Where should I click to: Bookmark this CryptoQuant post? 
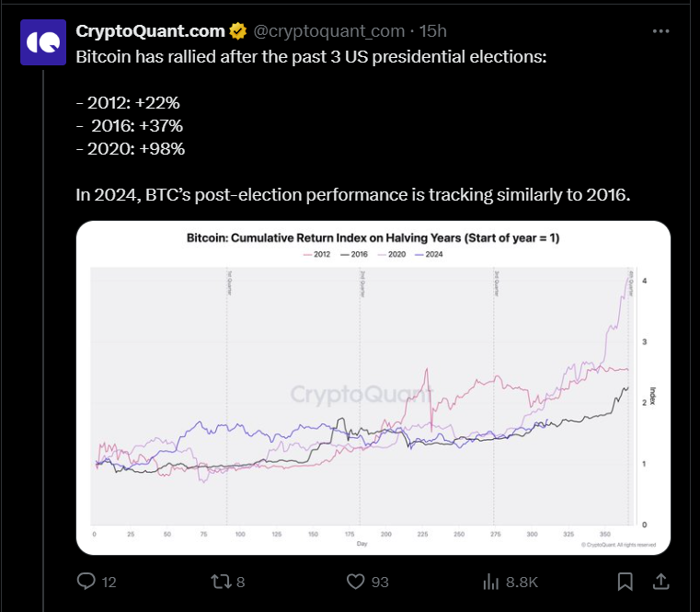[x=625, y=582]
